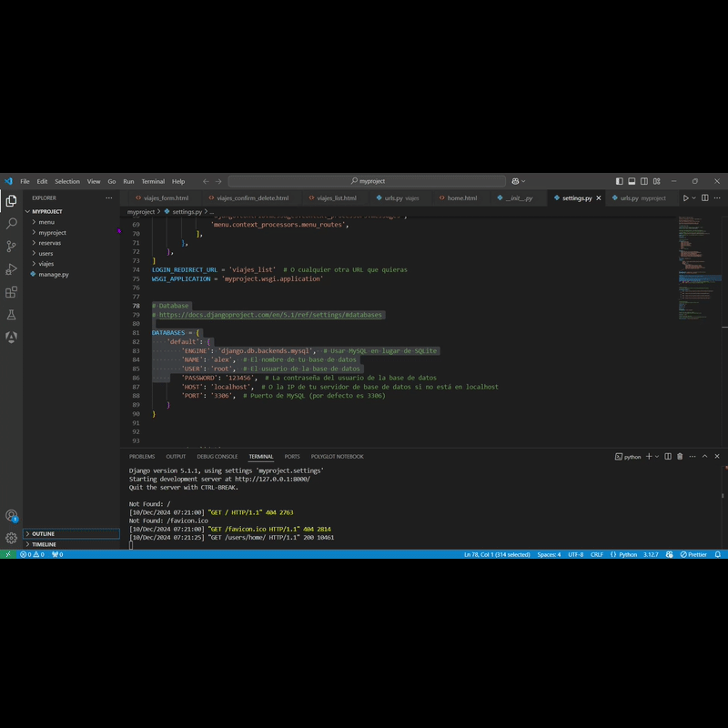Screen dimensions: 728x728
Task: Expand the users folder
Action: [45, 254]
